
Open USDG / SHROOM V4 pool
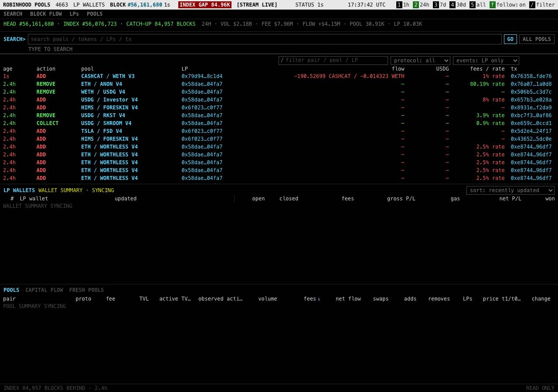(106, 123)
